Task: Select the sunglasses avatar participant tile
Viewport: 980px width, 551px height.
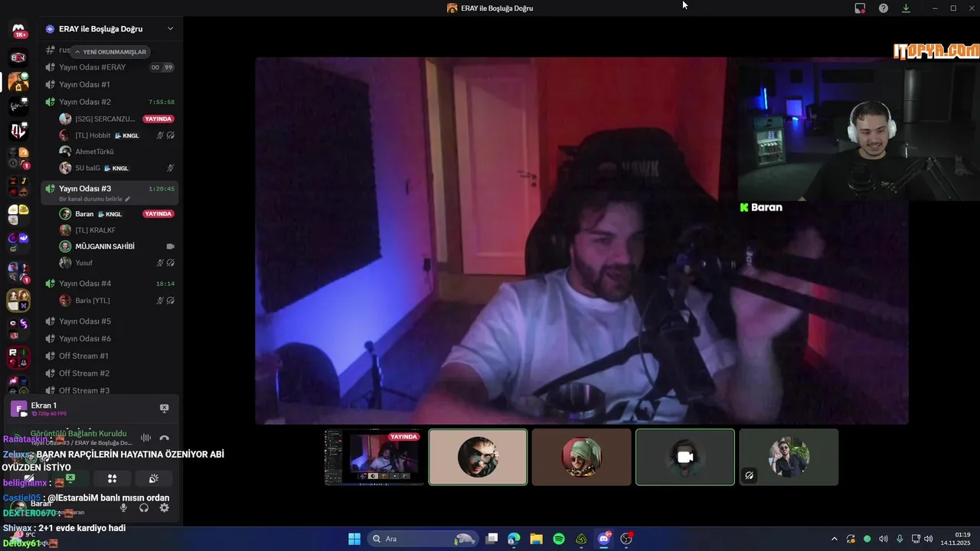Action: [x=478, y=457]
